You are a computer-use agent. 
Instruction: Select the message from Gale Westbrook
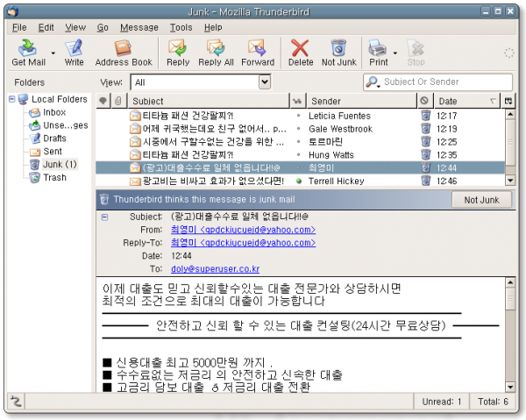click(x=300, y=129)
